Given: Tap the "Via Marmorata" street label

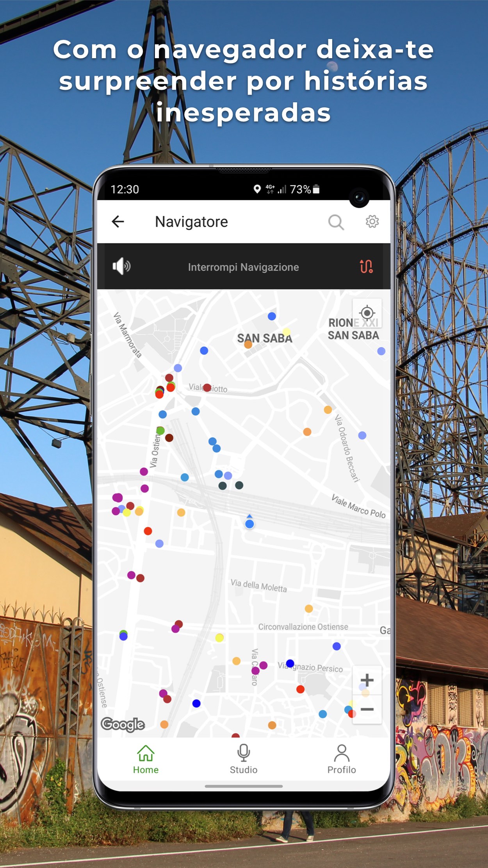Looking at the screenshot, I should [127, 335].
